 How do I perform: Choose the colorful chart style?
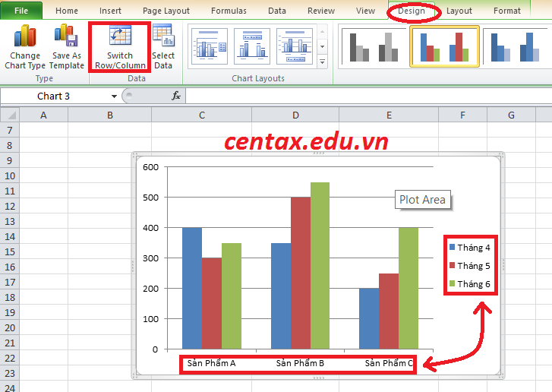(444, 46)
